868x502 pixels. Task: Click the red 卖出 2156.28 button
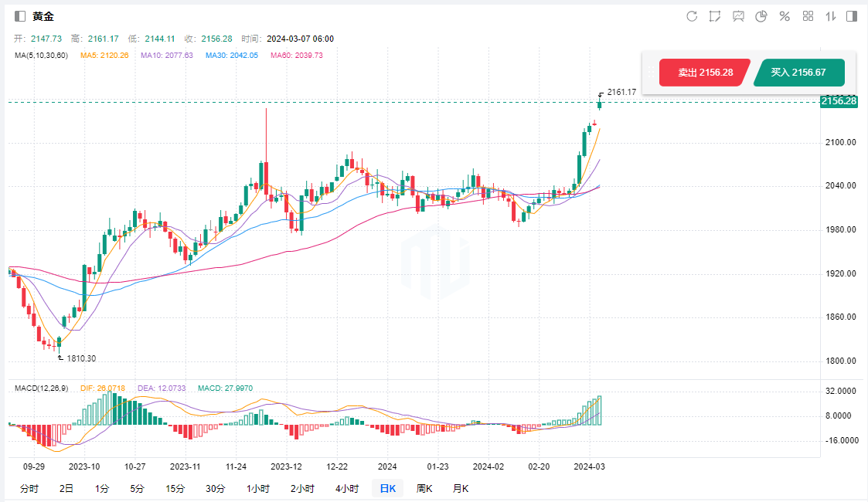pos(705,73)
